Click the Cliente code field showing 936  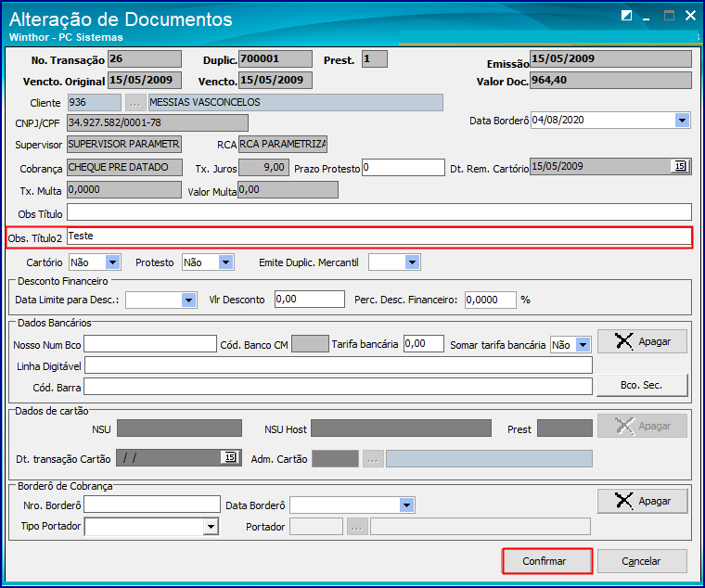[x=95, y=103]
